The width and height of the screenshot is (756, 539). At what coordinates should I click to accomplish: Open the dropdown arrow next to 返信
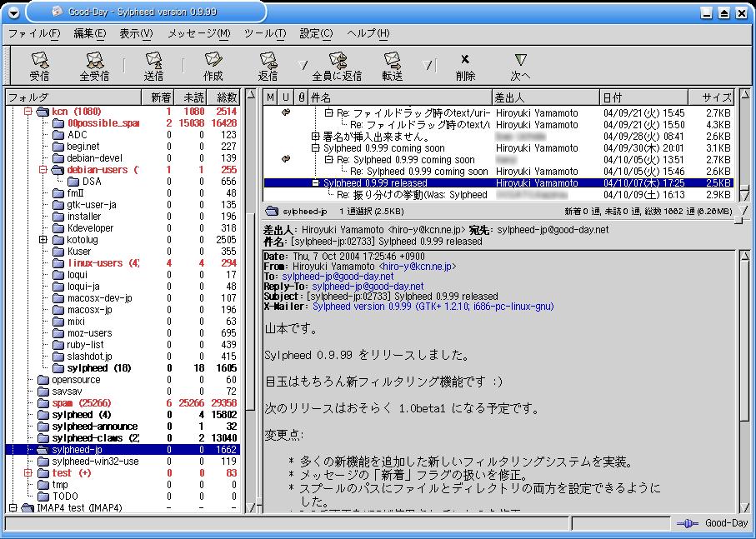tap(303, 65)
